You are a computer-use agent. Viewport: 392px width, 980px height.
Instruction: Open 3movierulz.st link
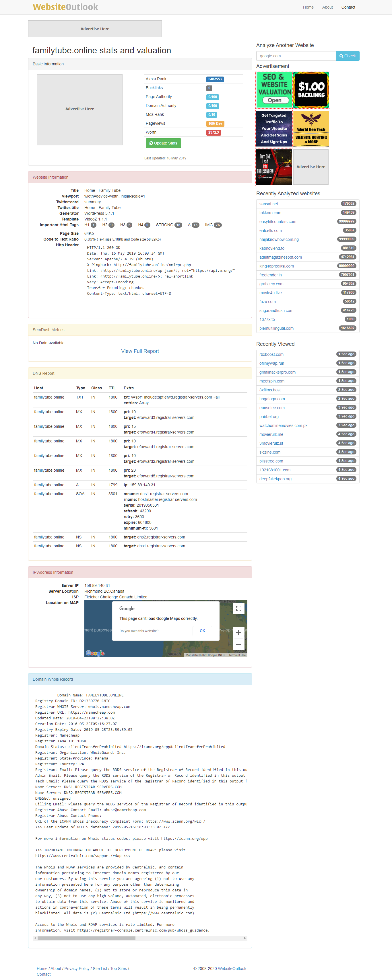pyautogui.click(x=271, y=443)
